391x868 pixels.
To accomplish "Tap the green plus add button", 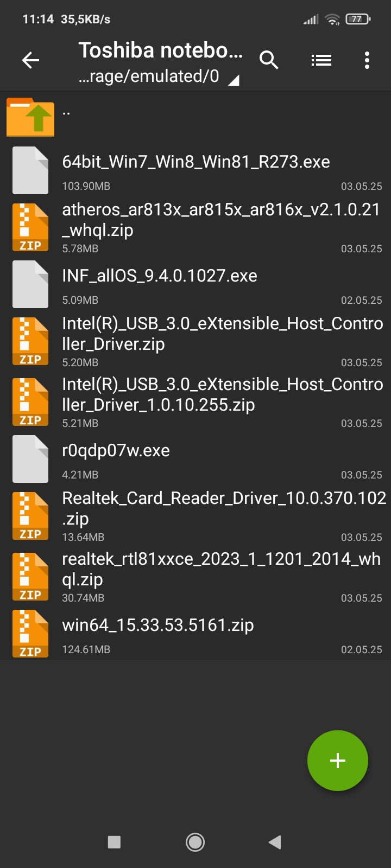I will (x=338, y=761).
